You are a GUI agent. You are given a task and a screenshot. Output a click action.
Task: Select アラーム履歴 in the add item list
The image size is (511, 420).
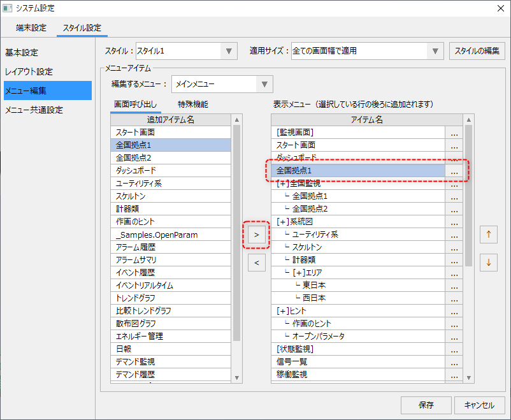click(136, 247)
